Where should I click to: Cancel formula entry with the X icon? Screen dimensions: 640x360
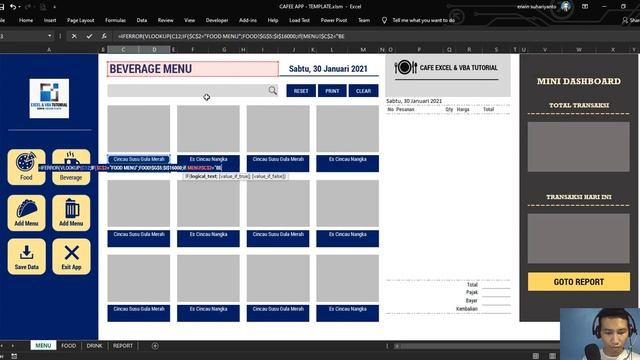74,36
